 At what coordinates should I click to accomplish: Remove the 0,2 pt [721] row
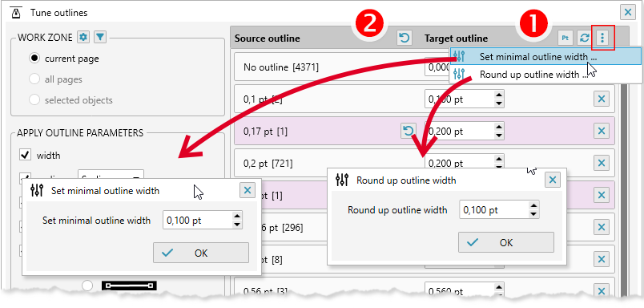[602, 164]
